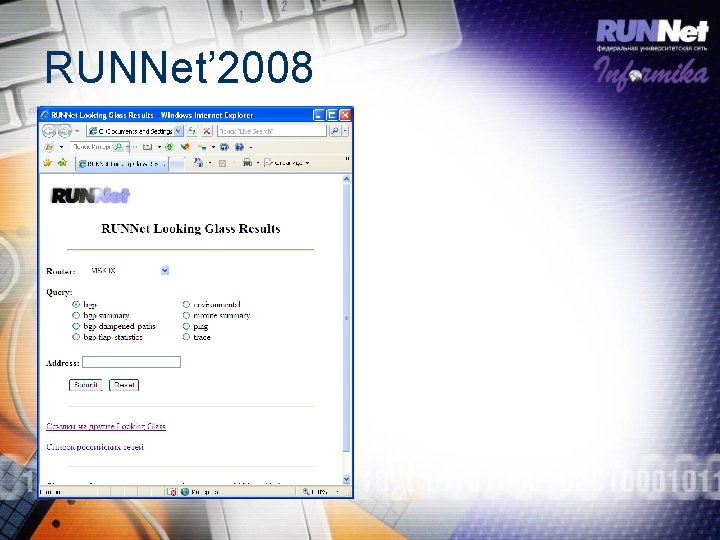Image resolution: width=720 pixels, height=540 pixels.
Task: Expand the address bar history dropdown
Action: point(179,131)
